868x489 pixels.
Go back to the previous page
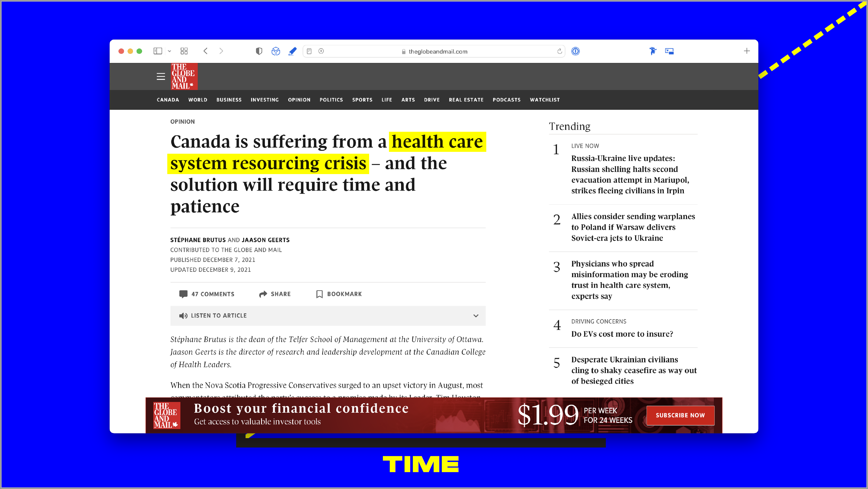tap(206, 51)
